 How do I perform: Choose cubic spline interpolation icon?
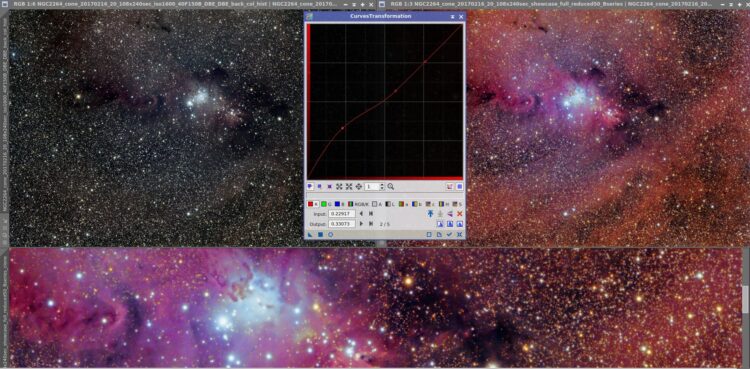coord(450,224)
